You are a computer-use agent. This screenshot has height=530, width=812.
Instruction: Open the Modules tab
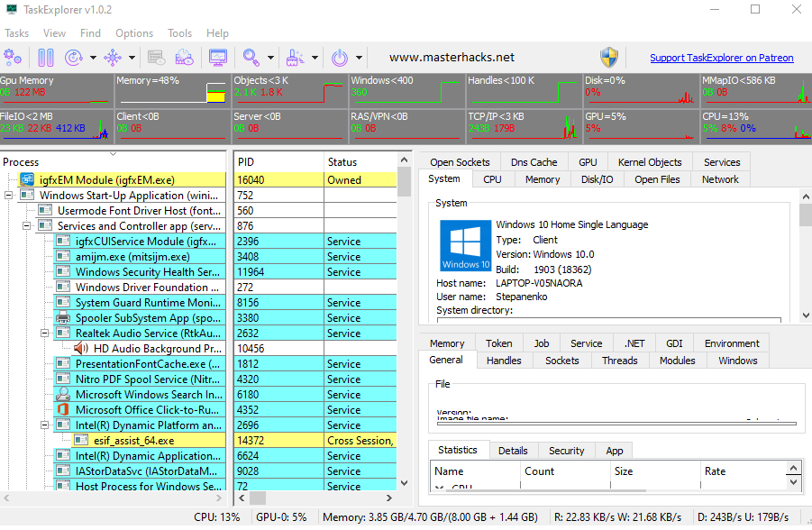(x=677, y=361)
